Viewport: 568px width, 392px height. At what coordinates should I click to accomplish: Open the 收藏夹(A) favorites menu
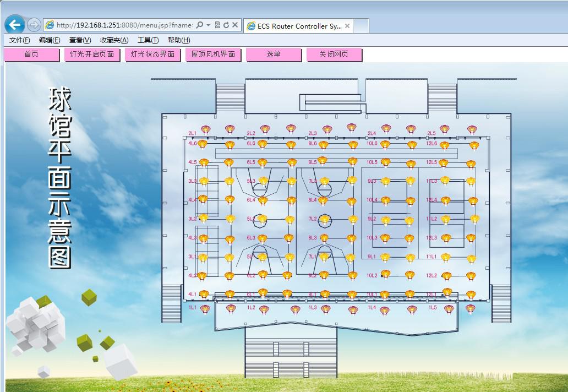[x=114, y=40]
